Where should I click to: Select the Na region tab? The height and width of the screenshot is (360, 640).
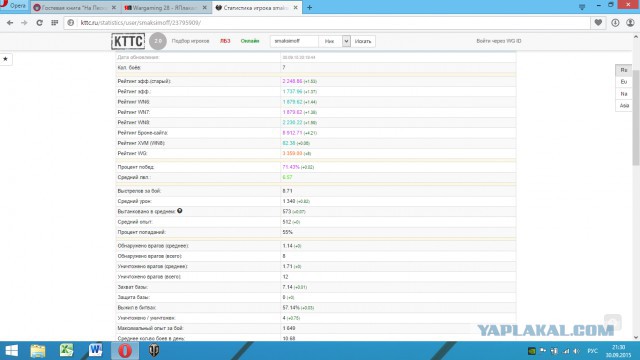[x=623, y=94]
